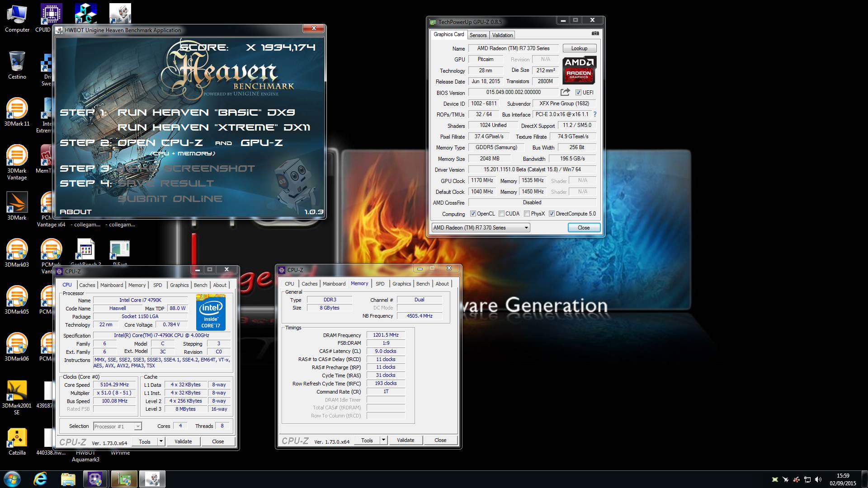Screen dimensions: 868x488
Task: Click the NB Frequency value 4505.4 MHz
Action: [420, 316]
